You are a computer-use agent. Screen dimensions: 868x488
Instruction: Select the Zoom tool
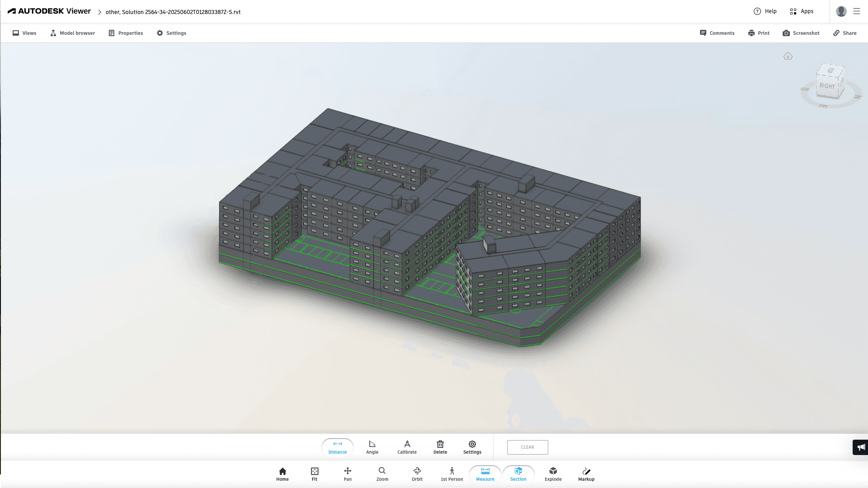pos(382,474)
